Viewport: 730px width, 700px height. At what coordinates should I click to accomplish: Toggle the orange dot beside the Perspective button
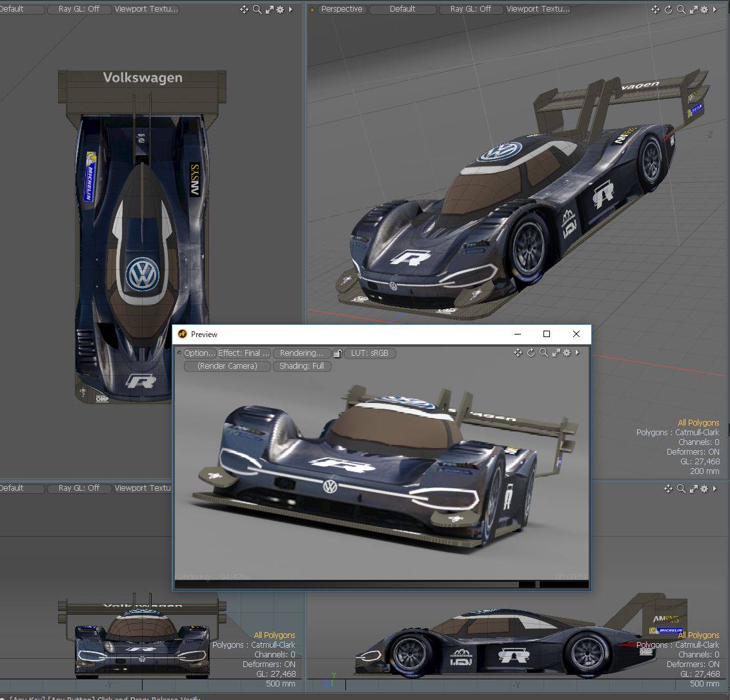coord(312,9)
